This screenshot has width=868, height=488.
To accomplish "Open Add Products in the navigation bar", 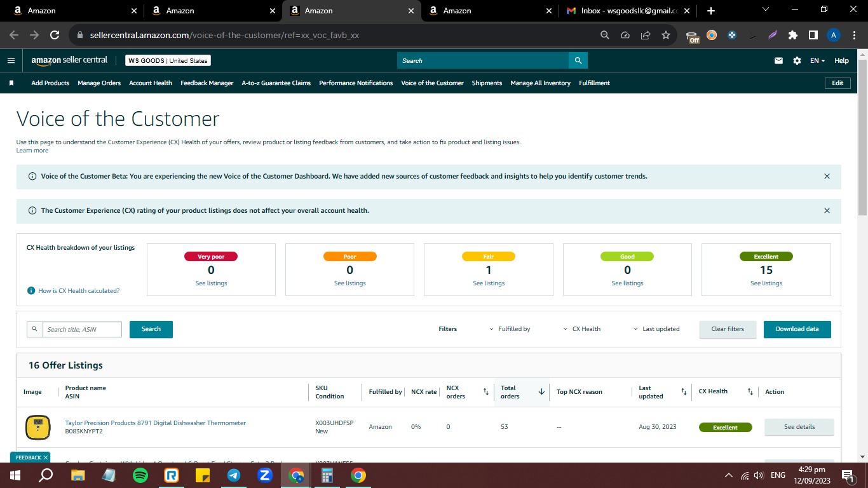I will tap(50, 83).
